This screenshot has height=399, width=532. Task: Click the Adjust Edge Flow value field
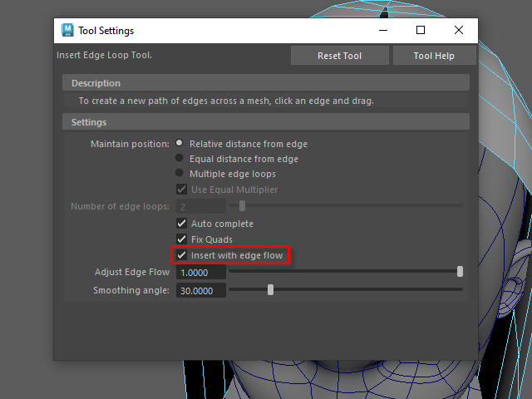pos(200,273)
